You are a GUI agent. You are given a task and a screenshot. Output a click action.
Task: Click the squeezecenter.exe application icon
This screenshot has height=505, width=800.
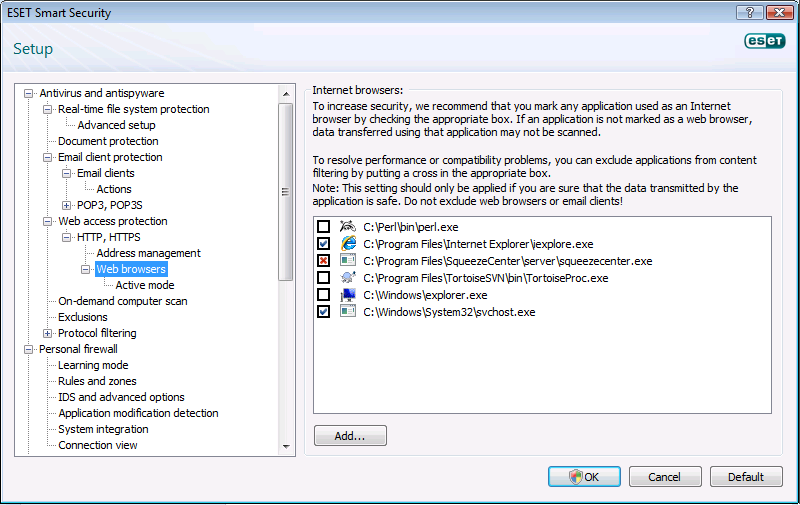[x=347, y=261]
